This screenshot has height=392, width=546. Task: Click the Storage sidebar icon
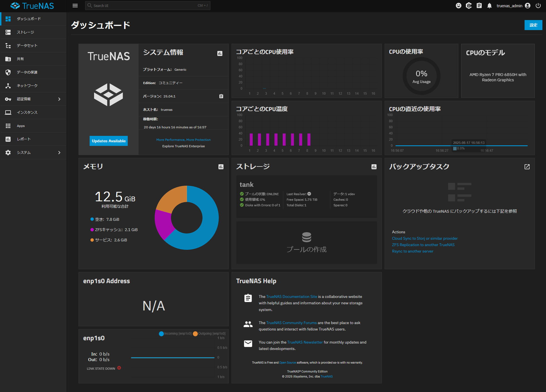point(8,32)
